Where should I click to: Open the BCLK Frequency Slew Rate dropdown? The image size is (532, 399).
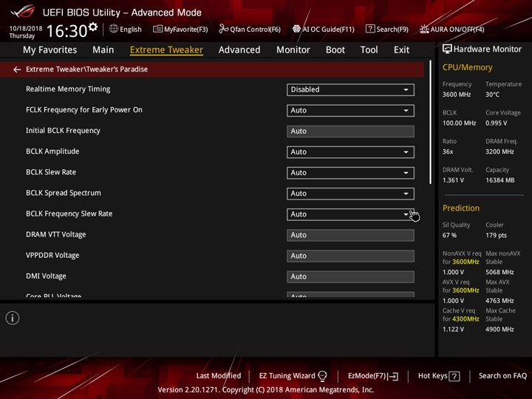[350, 214]
